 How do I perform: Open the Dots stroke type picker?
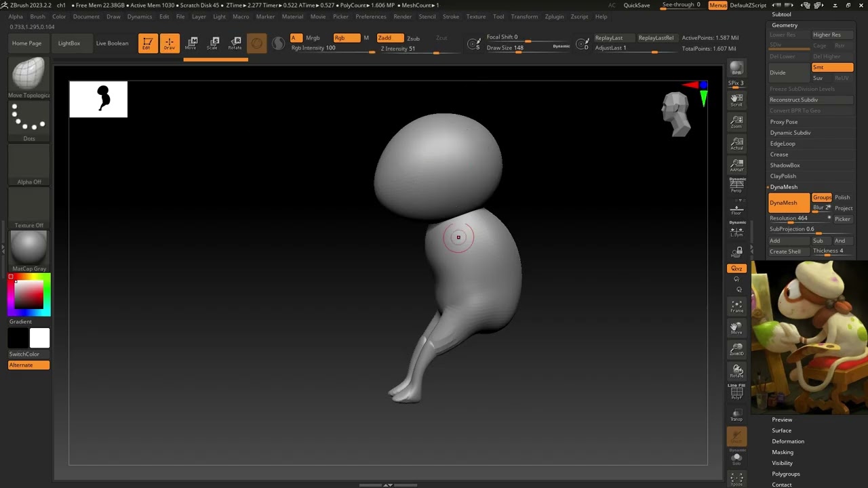pos(28,121)
